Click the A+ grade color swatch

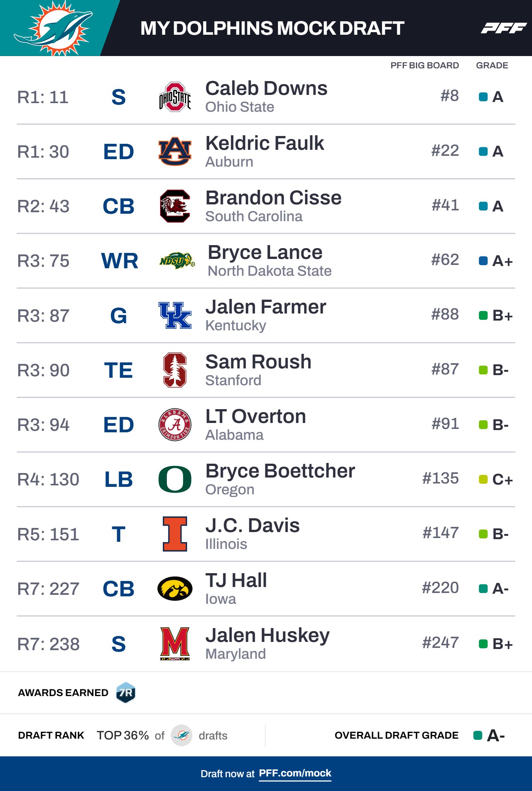pos(483,261)
